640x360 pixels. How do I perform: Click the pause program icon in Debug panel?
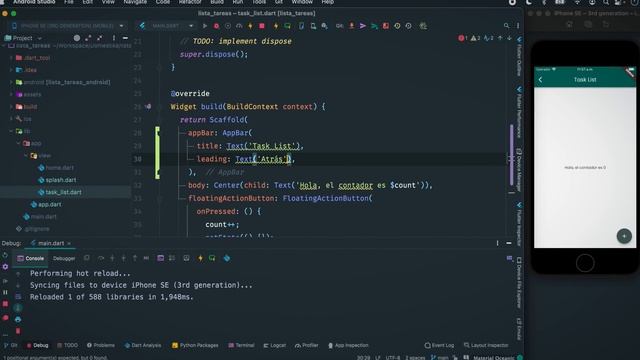(x=5, y=292)
